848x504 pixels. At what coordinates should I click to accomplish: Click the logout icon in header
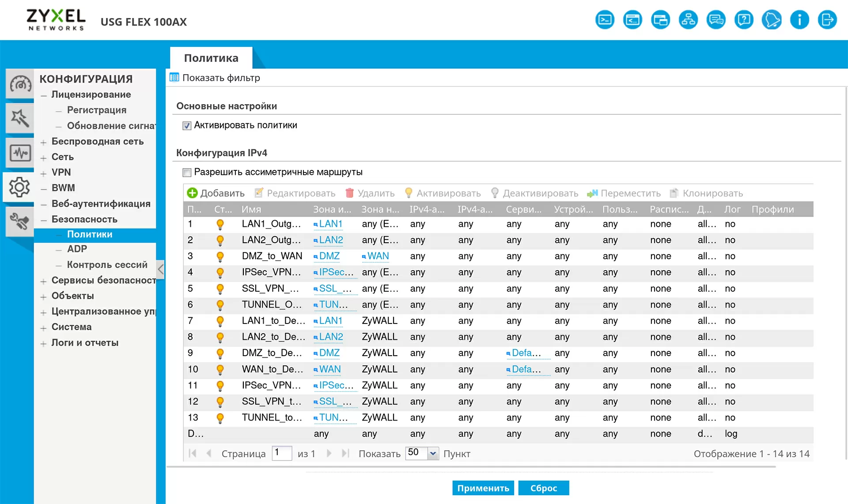click(827, 20)
